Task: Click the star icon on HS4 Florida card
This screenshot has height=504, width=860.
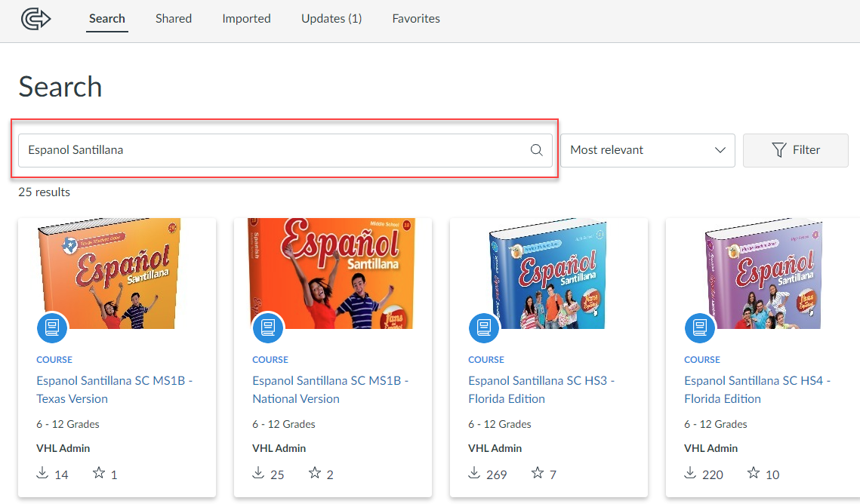Action: tap(753, 473)
